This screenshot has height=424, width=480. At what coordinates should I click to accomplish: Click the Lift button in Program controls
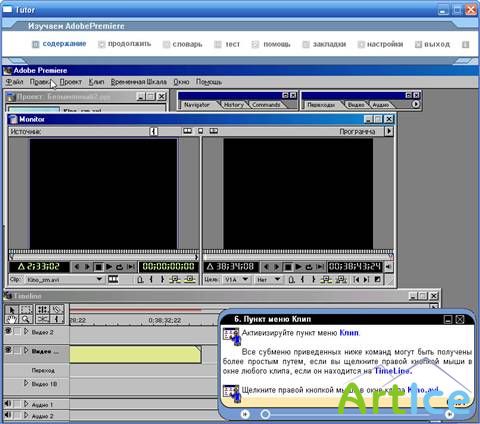click(326, 279)
